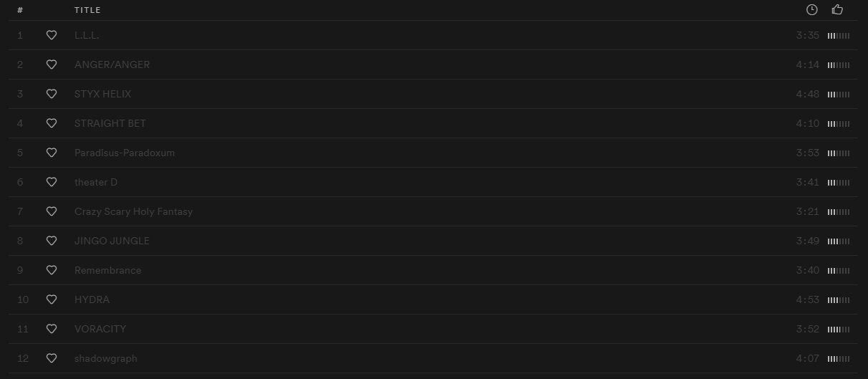Favorite Paradisus-Paradoxum via heart icon
The height and width of the screenshot is (379, 868).
(52, 153)
